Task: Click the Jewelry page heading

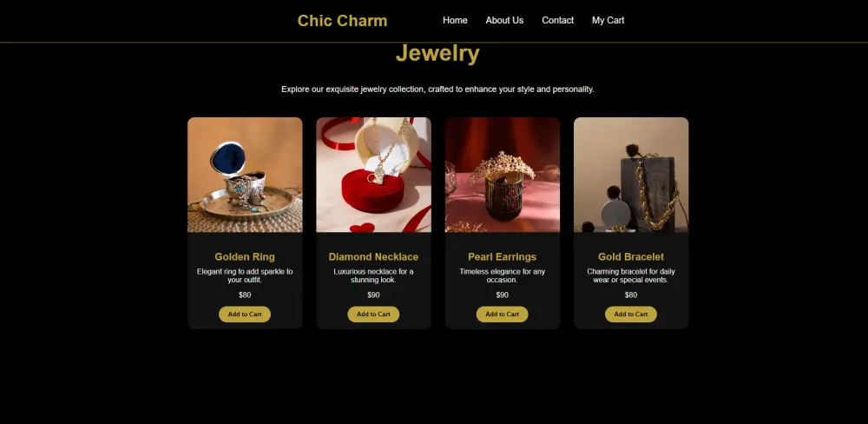Action: point(437,54)
